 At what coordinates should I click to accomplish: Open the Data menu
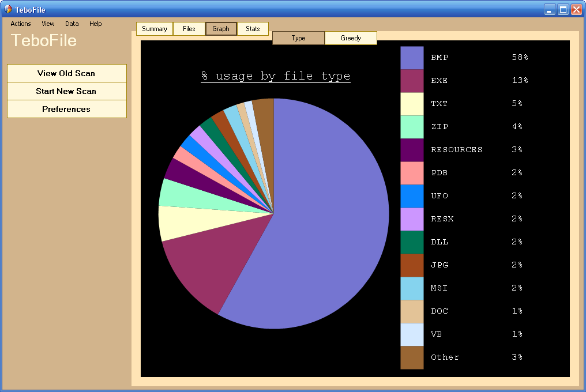pos(72,24)
